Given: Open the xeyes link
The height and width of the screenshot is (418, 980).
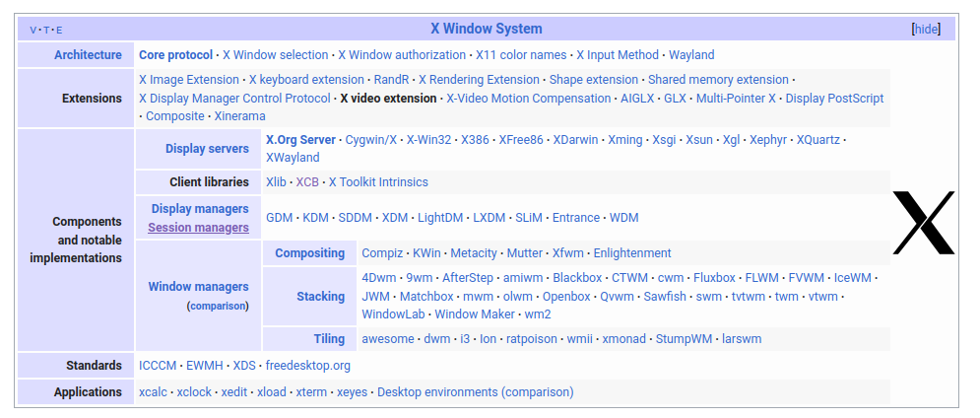Looking at the screenshot, I should (x=353, y=392).
